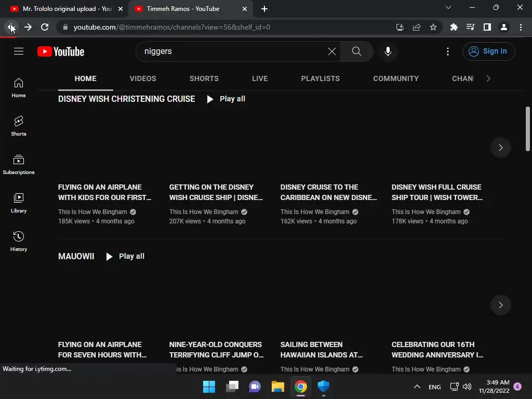
Task: Open Chrome three-dot menu
Action: click(521, 27)
